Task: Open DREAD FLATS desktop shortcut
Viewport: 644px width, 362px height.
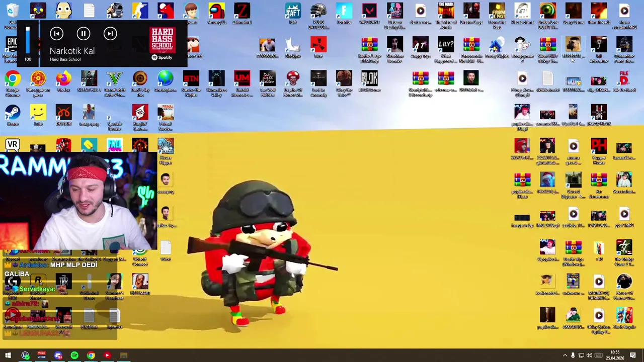Action: point(599,115)
